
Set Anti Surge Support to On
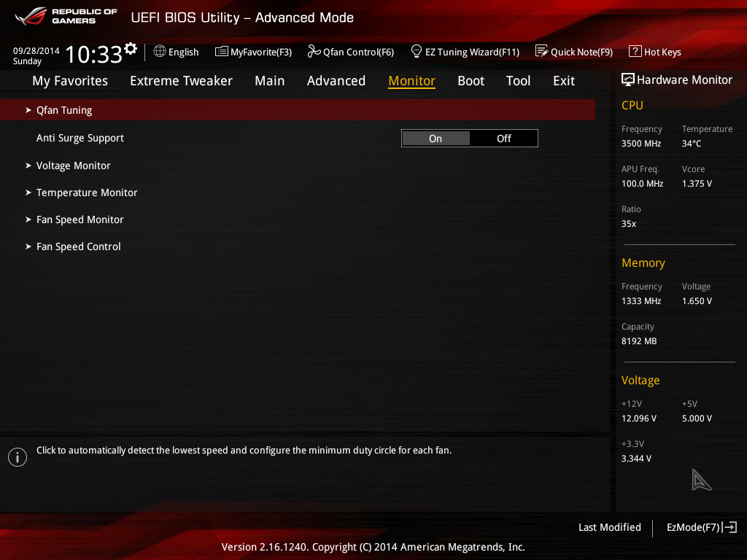436,139
